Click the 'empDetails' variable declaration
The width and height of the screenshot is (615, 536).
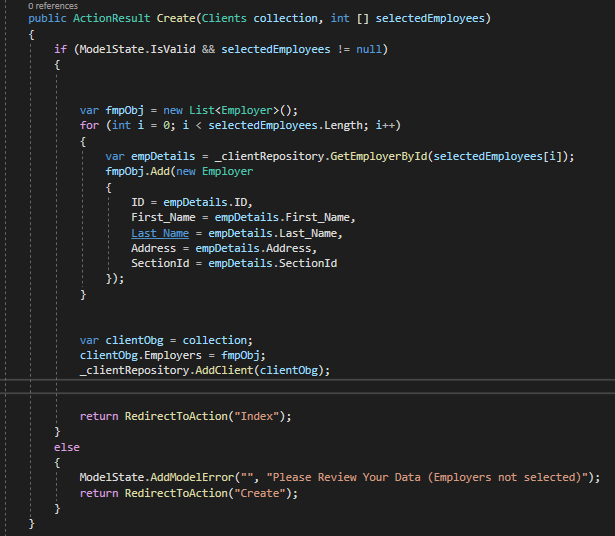click(163, 156)
